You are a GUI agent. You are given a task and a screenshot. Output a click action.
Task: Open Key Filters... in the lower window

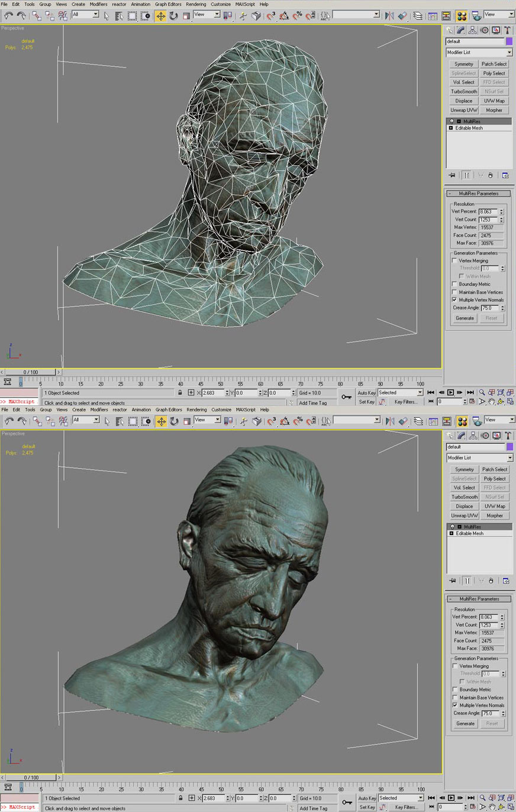(407, 807)
